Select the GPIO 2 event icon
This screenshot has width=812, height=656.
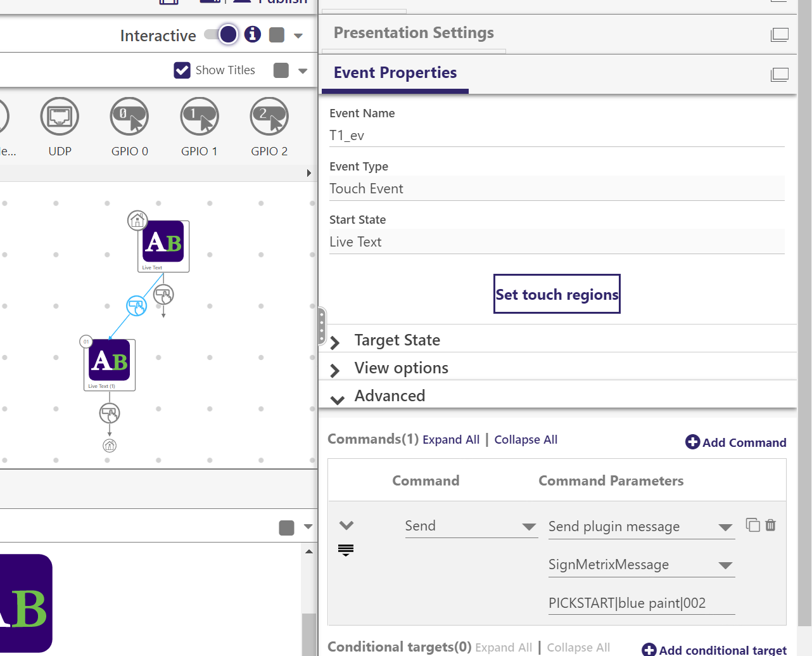[x=269, y=117]
